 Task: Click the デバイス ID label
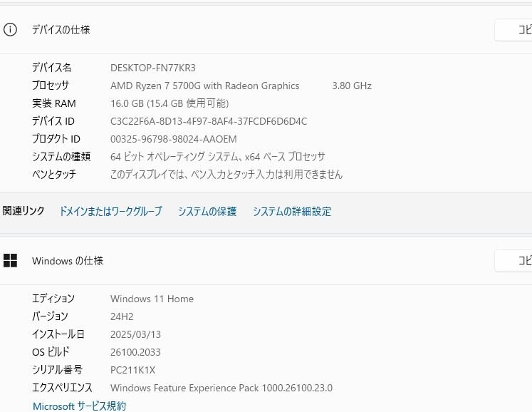tap(53, 121)
